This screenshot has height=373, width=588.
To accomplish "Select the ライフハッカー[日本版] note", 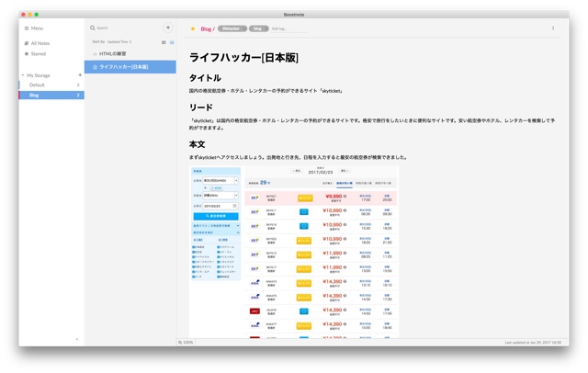I will [130, 67].
